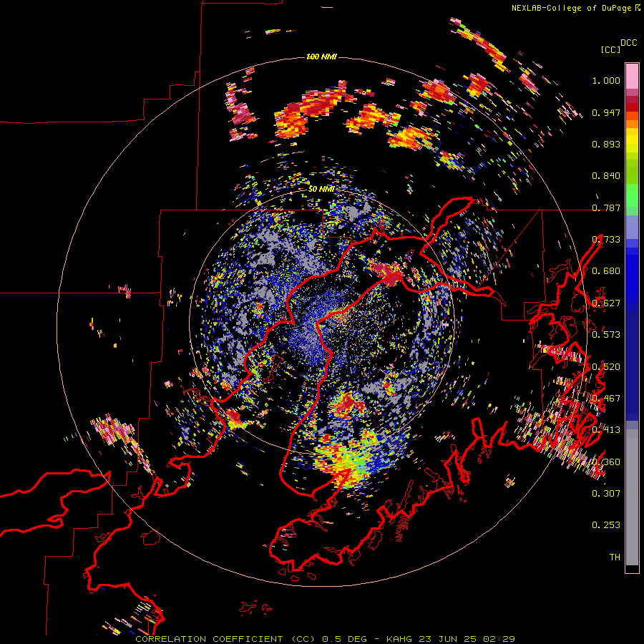Click the 0.5 DEG elevation text
The width and height of the screenshot is (644, 644).
click(x=346, y=639)
